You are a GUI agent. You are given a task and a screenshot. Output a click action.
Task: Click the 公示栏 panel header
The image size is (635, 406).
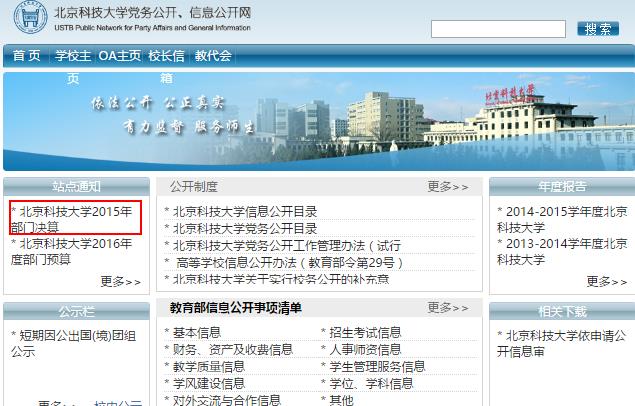click(77, 311)
